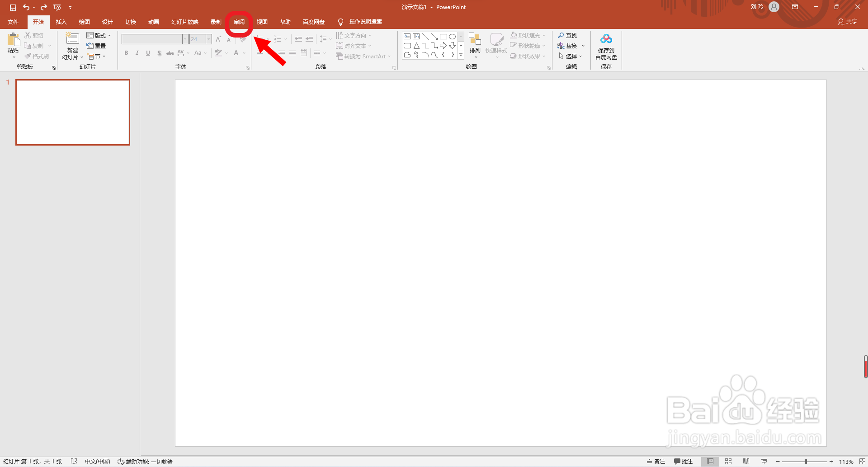The image size is (868, 467).
Task: Toggle Strikethrough formatting
Action: point(170,53)
